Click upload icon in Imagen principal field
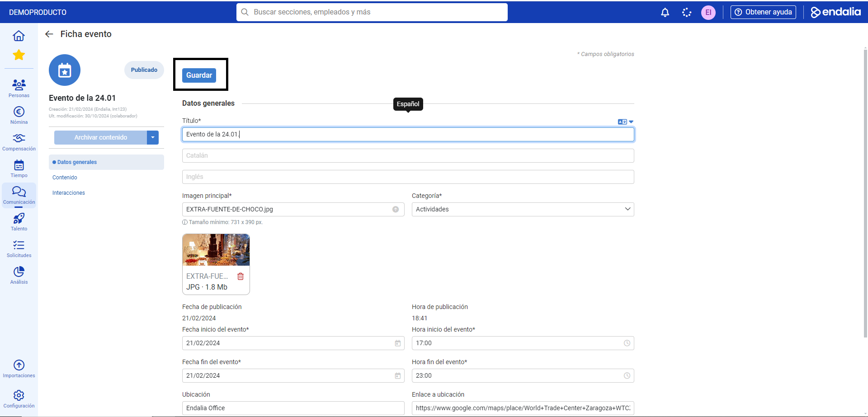868x417 pixels. tap(396, 209)
